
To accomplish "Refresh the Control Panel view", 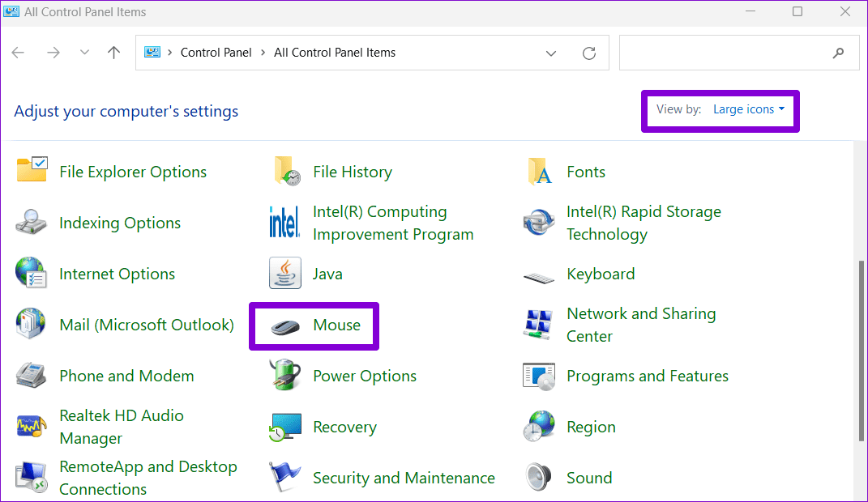I will (x=589, y=53).
